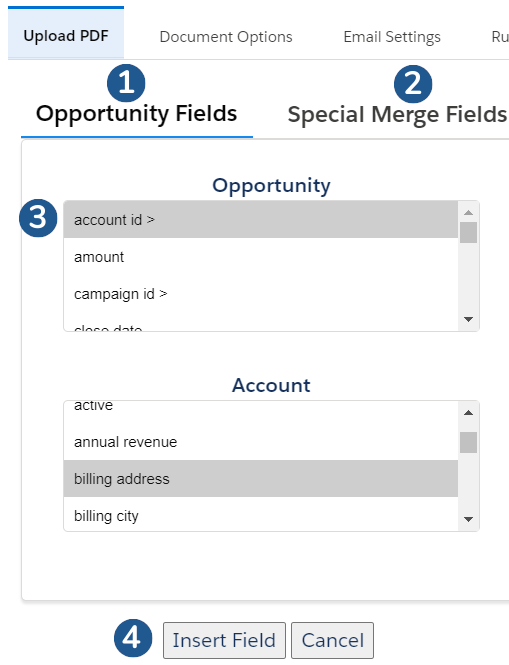Open the Upload PDF tab
This screenshot has height=665, width=509.
[x=66, y=36]
